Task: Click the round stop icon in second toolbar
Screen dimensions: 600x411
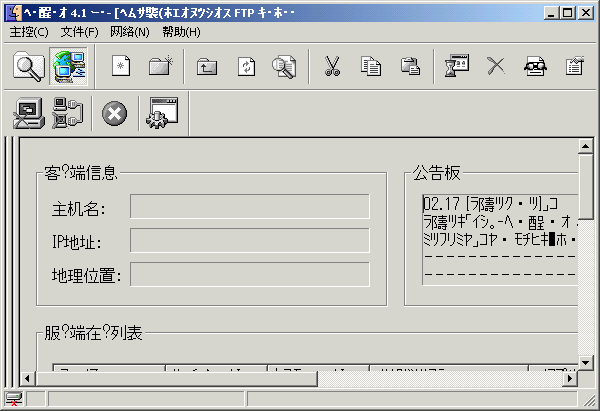Action: pyautogui.click(x=115, y=114)
